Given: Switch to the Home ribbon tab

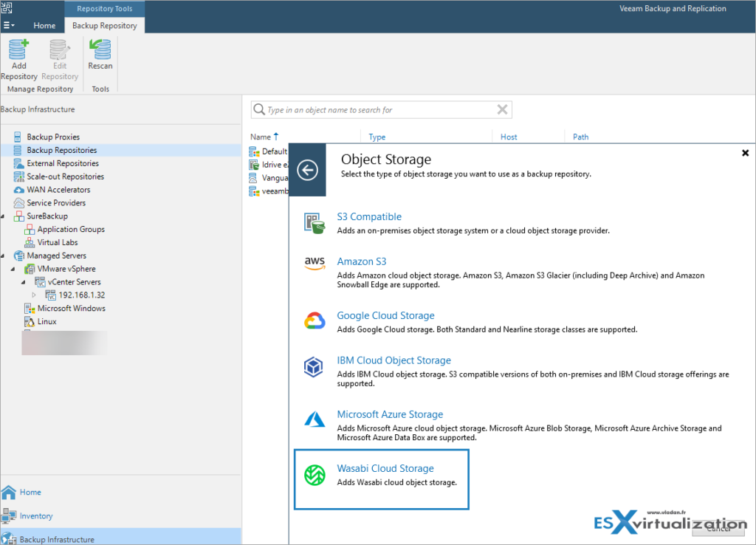Looking at the screenshot, I should (x=44, y=25).
